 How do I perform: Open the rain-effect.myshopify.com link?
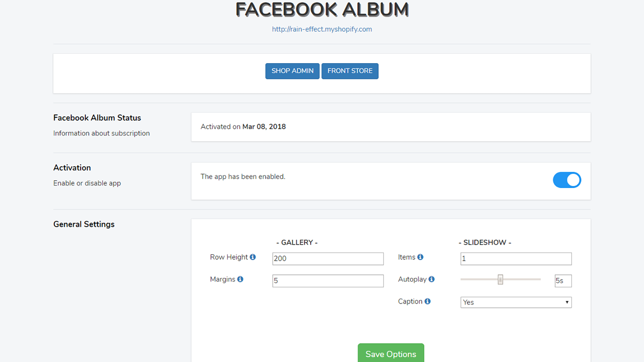click(x=322, y=29)
